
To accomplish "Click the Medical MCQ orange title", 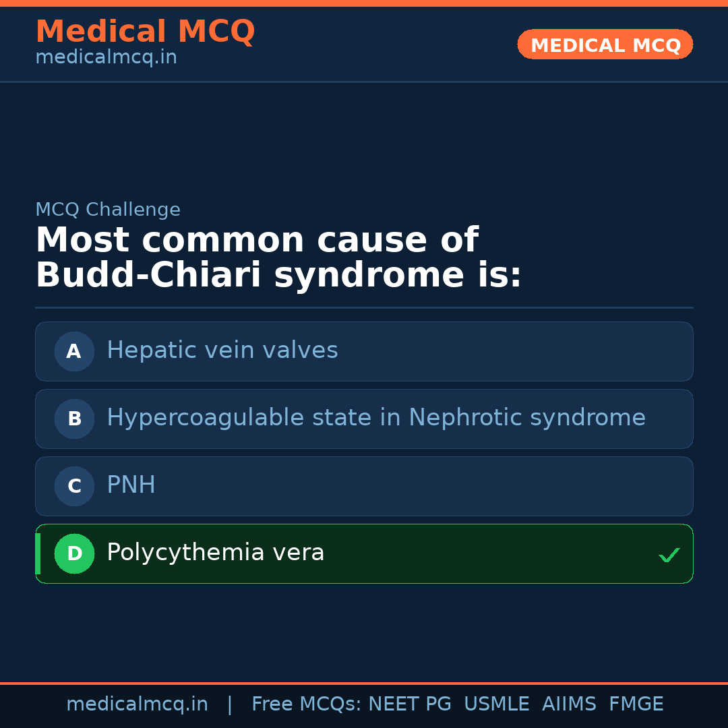I will click(x=145, y=32).
